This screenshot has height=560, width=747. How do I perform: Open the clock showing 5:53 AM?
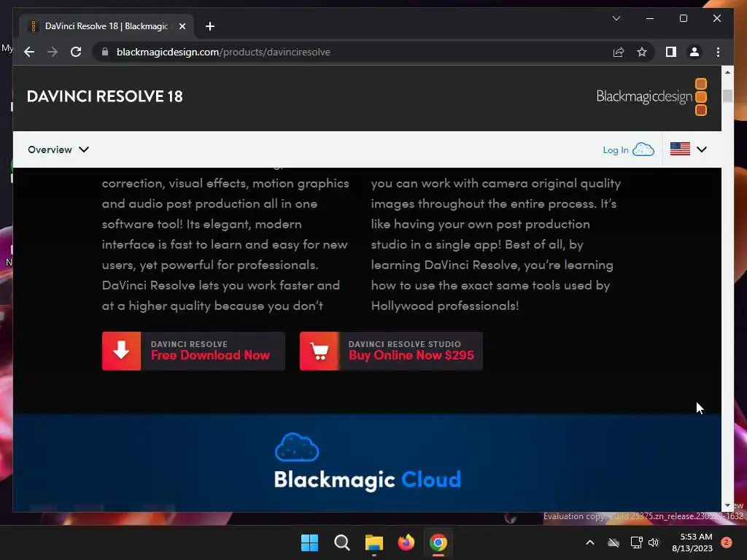[x=692, y=542]
